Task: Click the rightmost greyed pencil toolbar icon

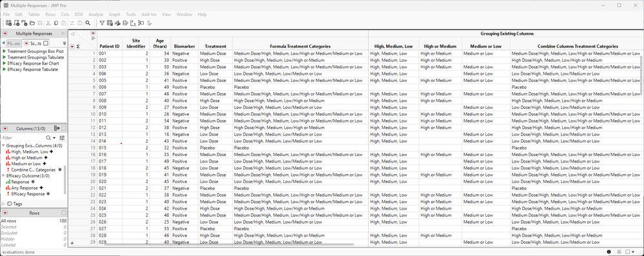Action: [x=150, y=23]
